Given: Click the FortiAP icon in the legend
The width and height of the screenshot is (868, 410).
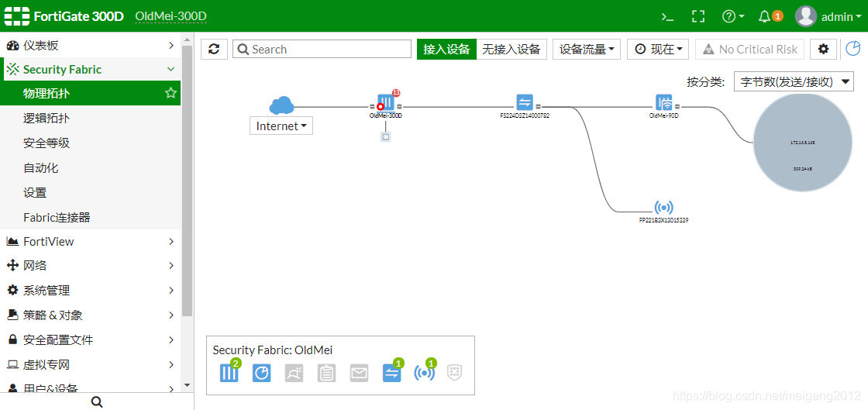Looking at the screenshot, I should (424, 373).
